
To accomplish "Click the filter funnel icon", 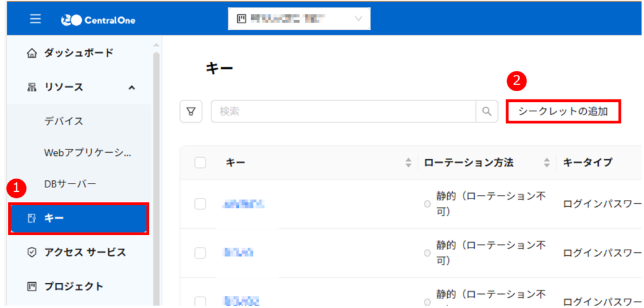I will click(191, 111).
